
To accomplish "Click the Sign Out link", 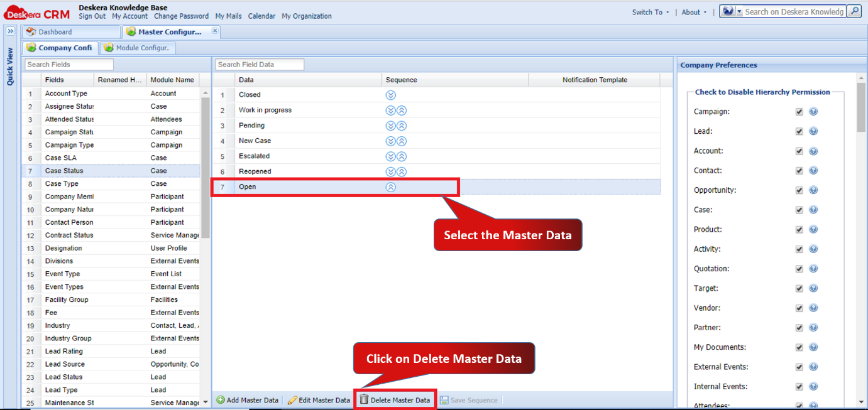I will (x=92, y=16).
